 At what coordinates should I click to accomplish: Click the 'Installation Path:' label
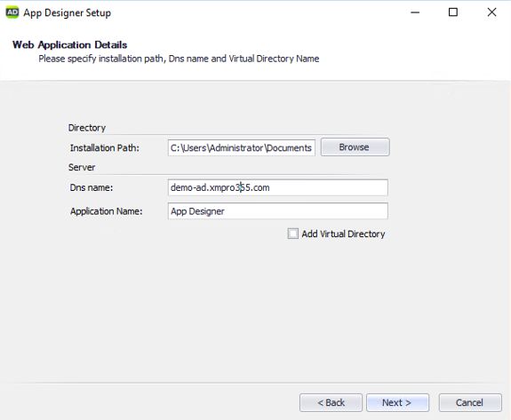click(x=105, y=148)
